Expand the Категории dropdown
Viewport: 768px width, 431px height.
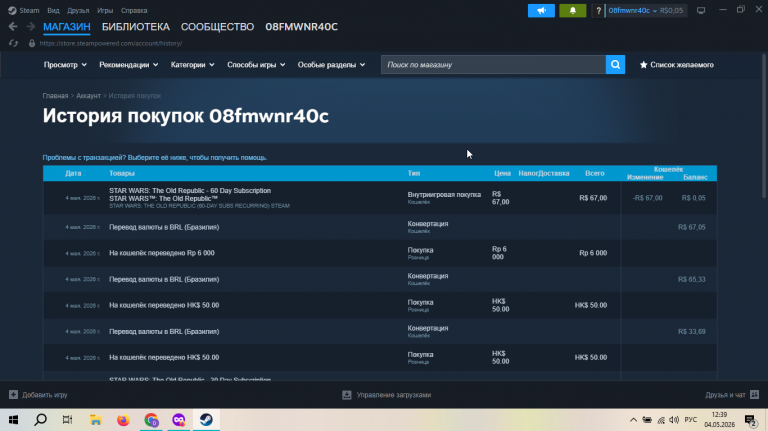[x=192, y=65]
